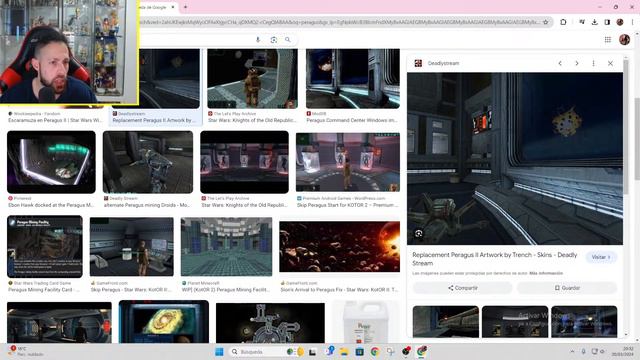Search inside image using the Lens overlay icon
The height and width of the screenshot is (360, 640).
point(418,233)
